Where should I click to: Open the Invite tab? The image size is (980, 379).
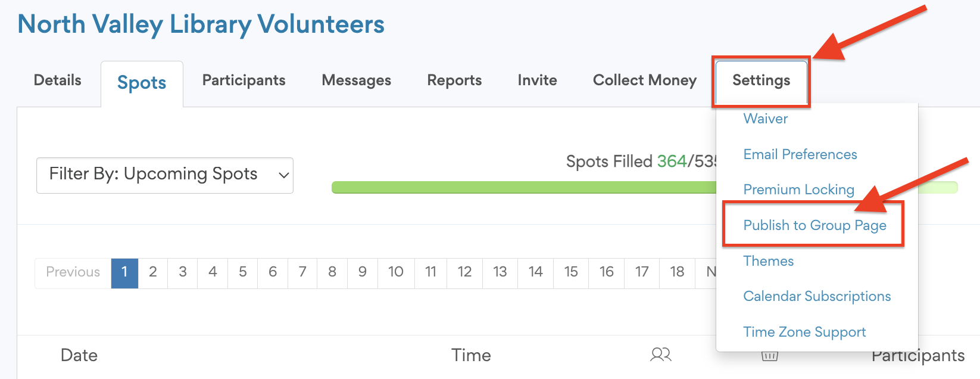click(537, 80)
